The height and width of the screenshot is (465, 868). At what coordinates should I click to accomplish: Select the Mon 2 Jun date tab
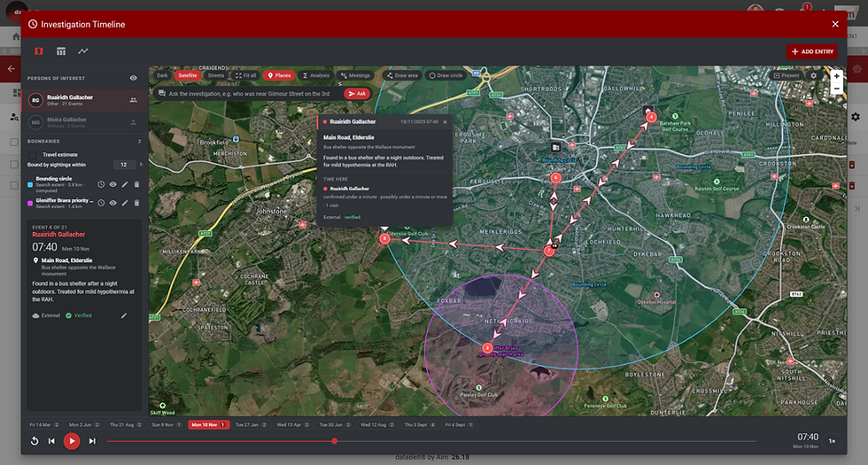point(84,425)
